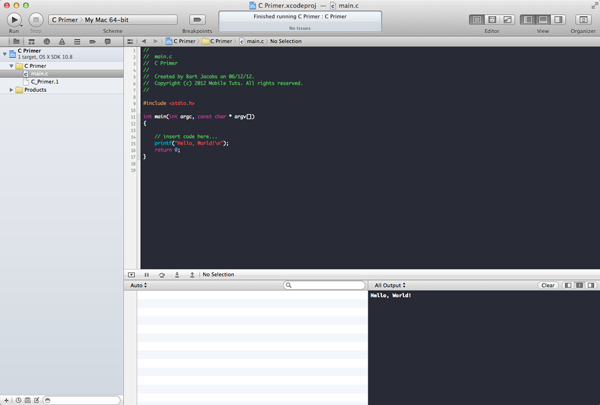Select the Standard editor view

pos(477,20)
